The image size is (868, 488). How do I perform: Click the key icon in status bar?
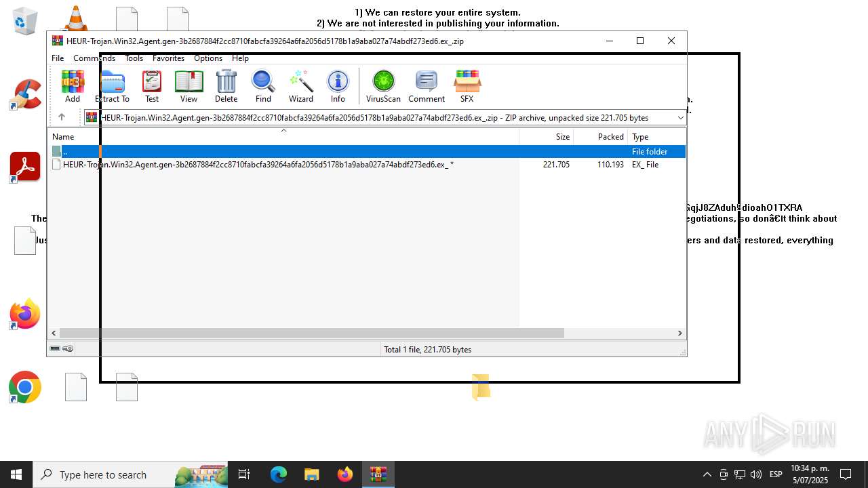pyautogui.click(x=68, y=348)
